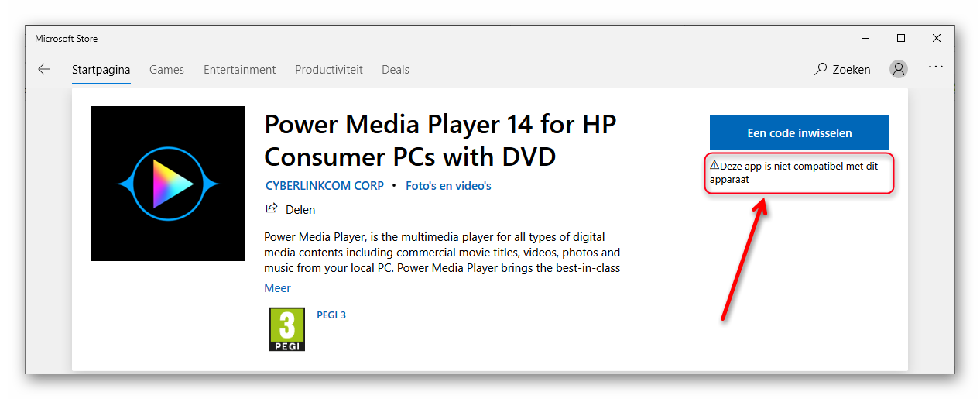Open the Deals tab

point(395,69)
